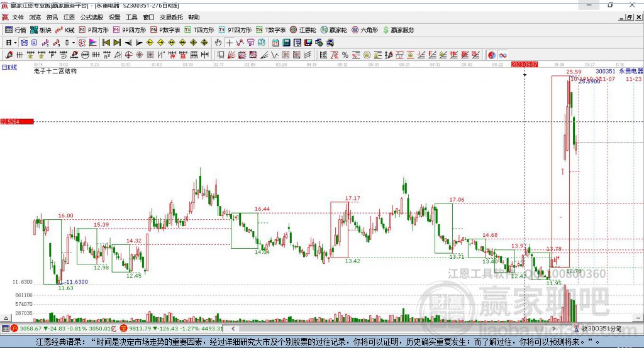This screenshot has width=644, height=348.
Task: Click the 板块 toolbar button
Action: 41,30
